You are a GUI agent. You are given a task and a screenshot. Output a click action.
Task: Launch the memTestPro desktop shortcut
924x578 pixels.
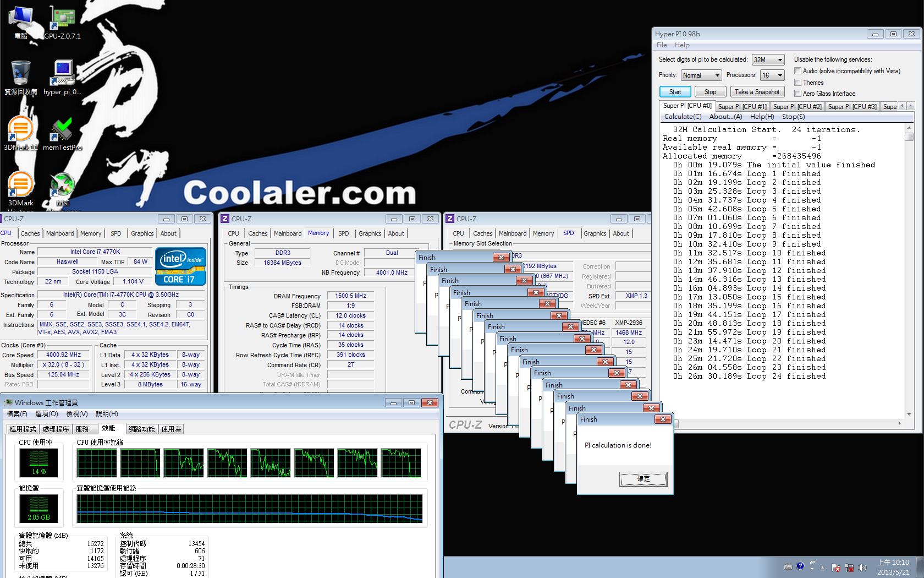62,134
